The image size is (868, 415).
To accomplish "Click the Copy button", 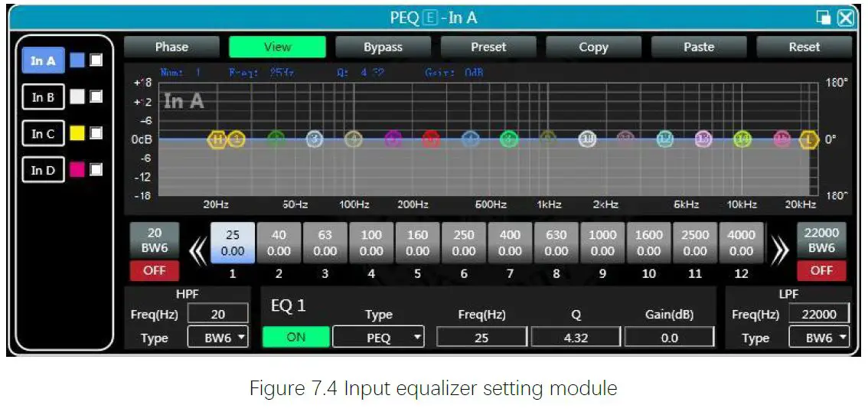I will click(593, 47).
